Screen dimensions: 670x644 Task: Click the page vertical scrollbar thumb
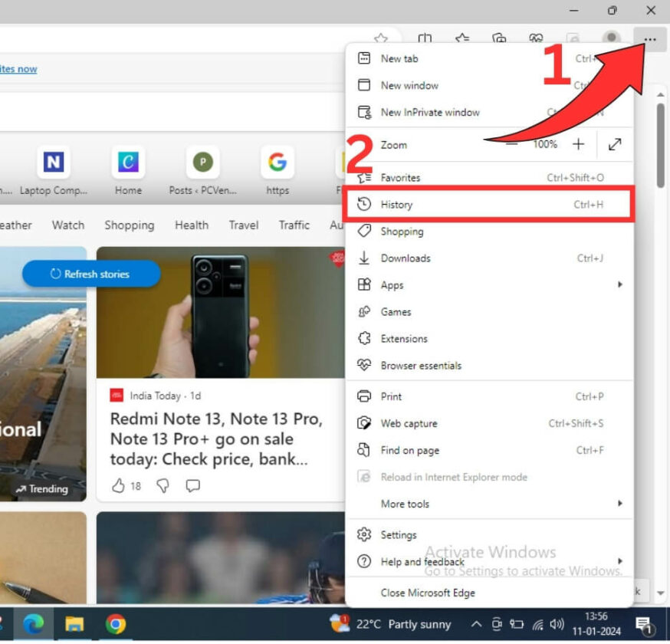[x=661, y=146]
